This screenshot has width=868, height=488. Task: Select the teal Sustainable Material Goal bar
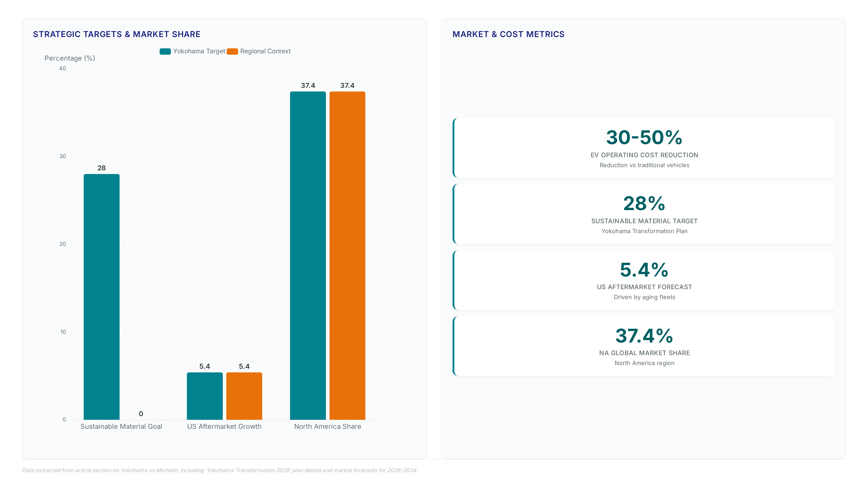[x=101, y=297]
